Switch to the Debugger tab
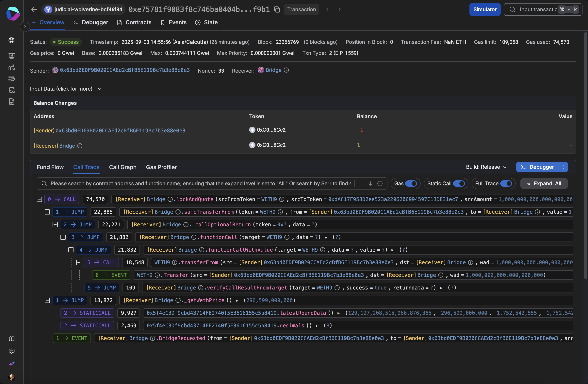This screenshot has width=588, height=384. coord(91,22)
